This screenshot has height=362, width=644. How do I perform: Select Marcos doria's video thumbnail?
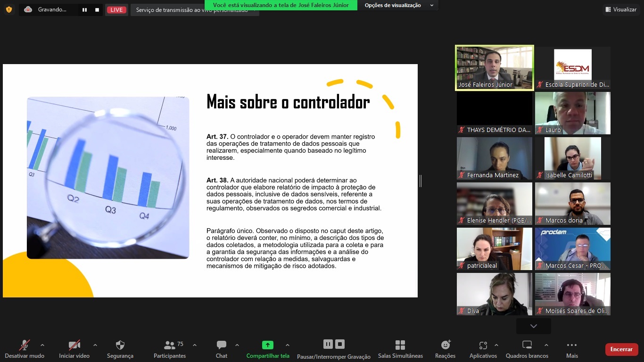[x=573, y=204]
